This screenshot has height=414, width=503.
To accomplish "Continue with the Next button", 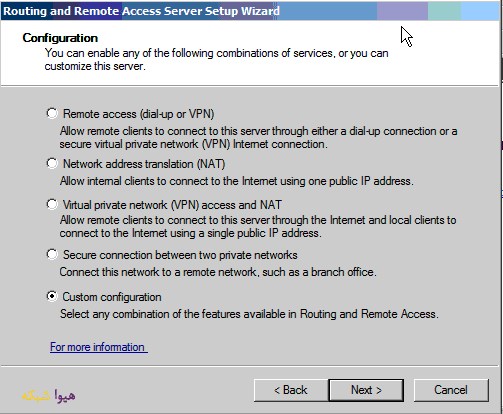I will click(366, 390).
